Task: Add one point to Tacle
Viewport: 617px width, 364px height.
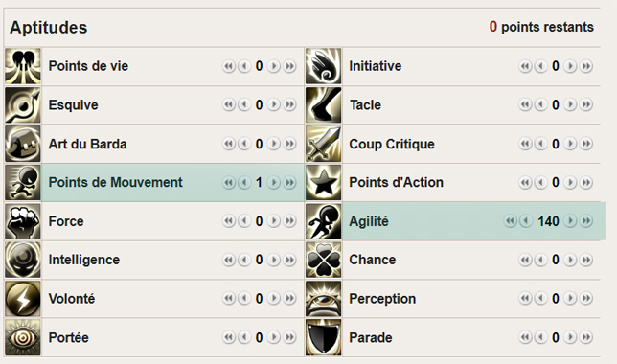Action: tap(570, 105)
